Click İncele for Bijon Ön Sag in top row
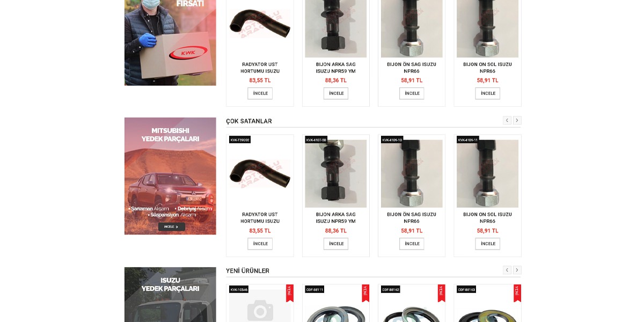 pos(412,93)
